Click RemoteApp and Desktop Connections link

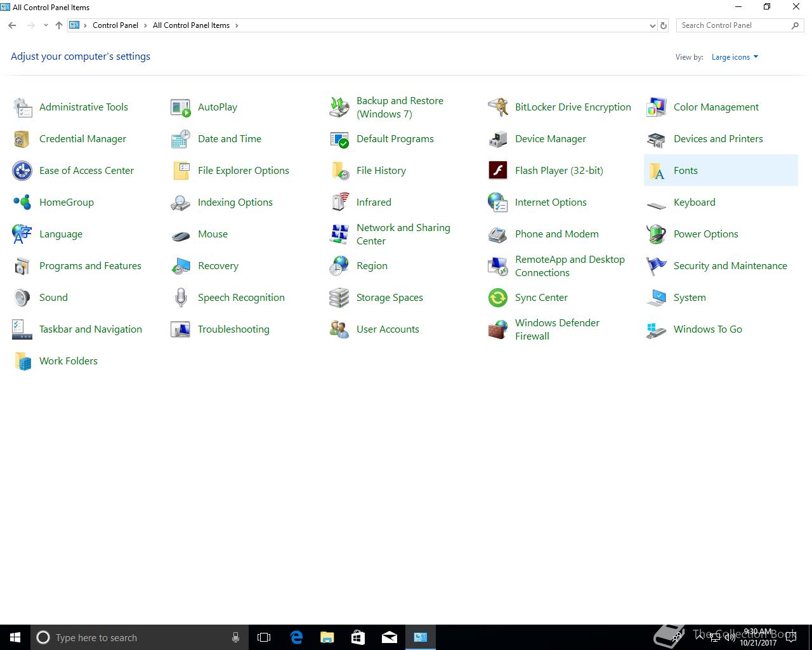[570, 266]
